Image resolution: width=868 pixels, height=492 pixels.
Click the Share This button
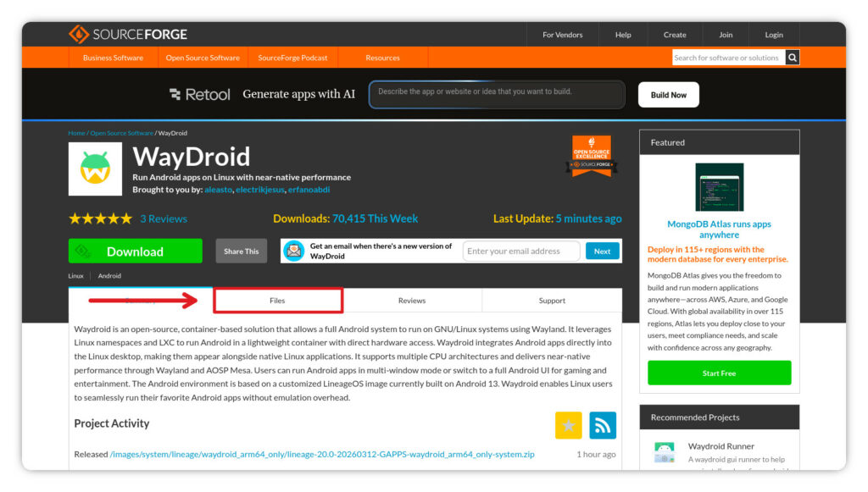tap(241, 251)
